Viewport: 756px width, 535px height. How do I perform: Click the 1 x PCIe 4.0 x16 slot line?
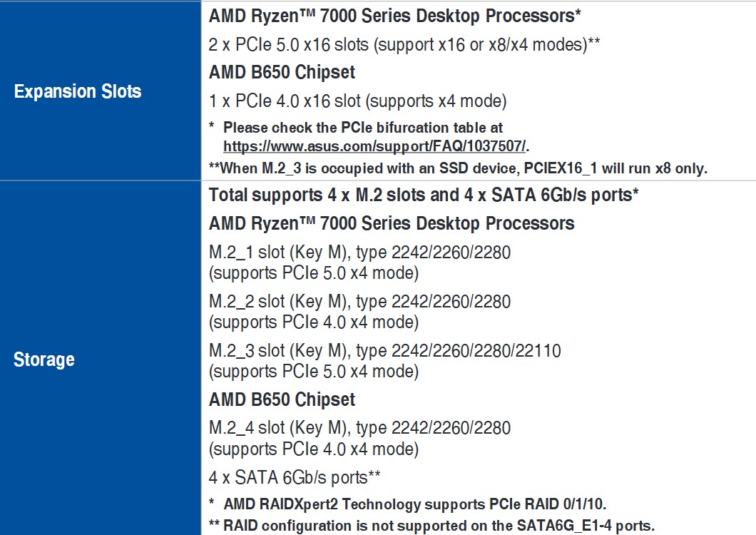[358, 101]
